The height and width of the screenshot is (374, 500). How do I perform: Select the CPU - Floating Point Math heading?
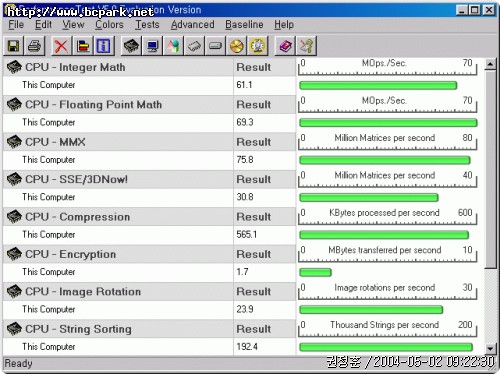click(94, 104)
